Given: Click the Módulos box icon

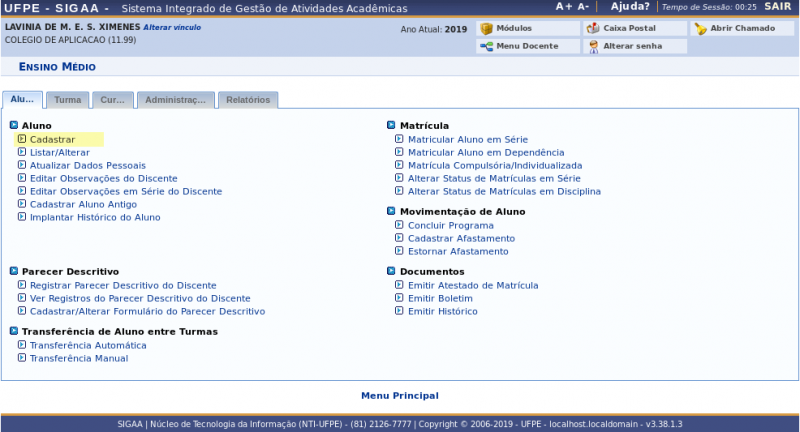Looking at the screenshot, I should tap(486, 29).
